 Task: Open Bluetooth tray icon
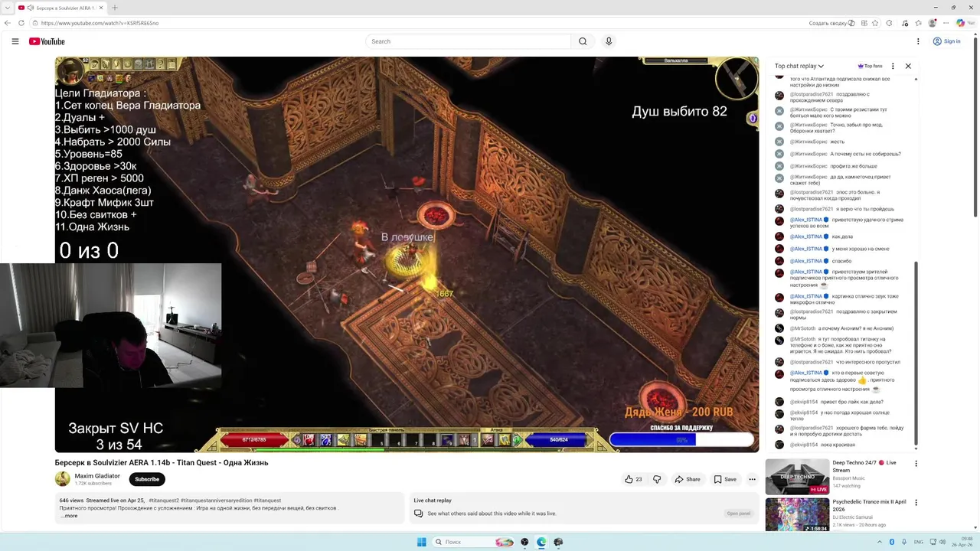pos(892,542)
